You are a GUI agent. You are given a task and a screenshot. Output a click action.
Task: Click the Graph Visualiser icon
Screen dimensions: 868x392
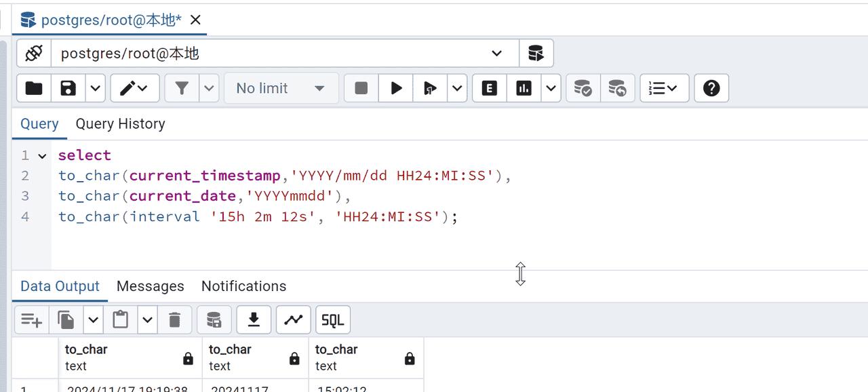294,319
